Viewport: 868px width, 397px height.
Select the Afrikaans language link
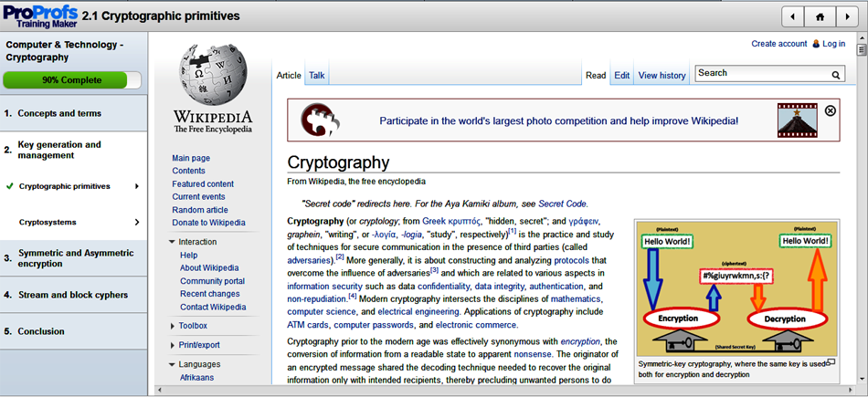point(196,378)
